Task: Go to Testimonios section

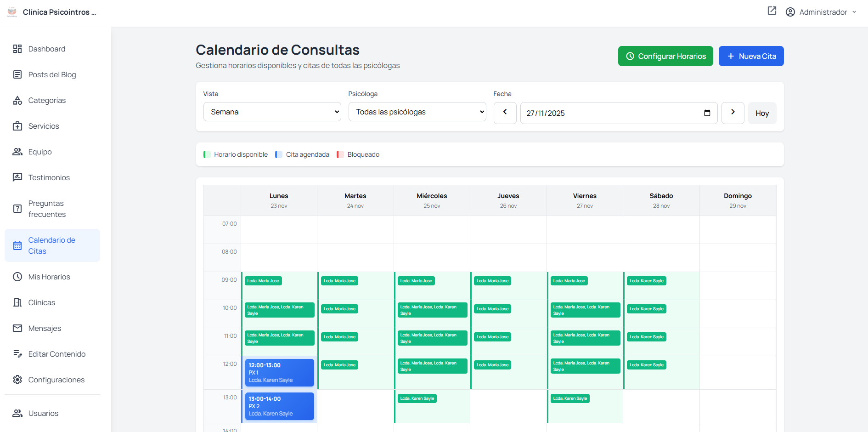Action: pos(52,177)
